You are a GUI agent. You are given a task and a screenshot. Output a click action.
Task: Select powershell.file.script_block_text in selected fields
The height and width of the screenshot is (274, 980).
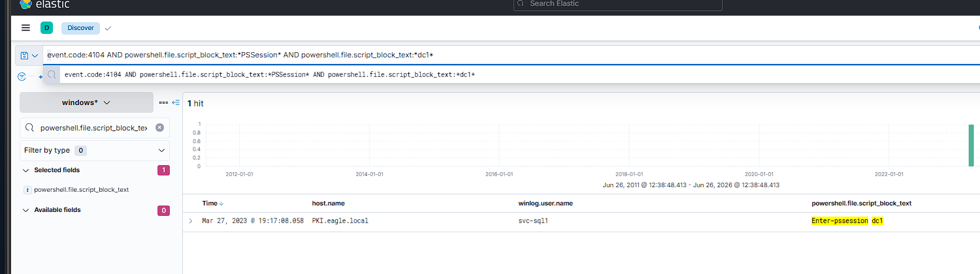coord(81,190)
